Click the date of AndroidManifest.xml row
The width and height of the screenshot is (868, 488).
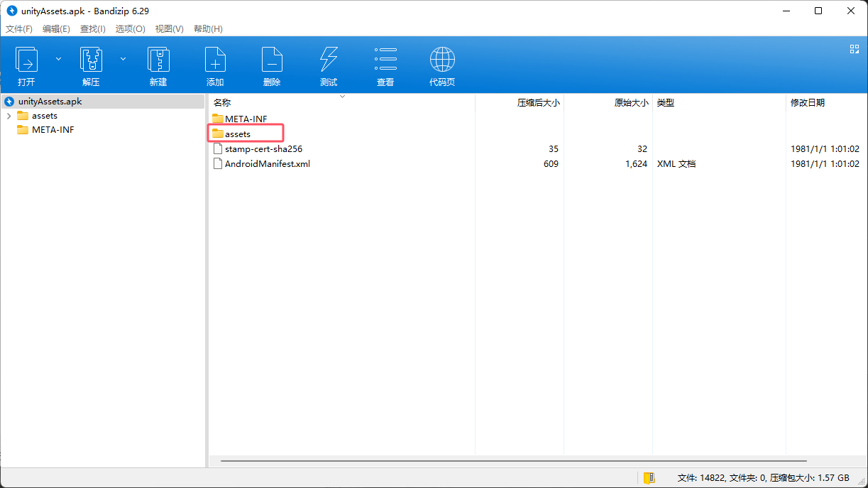(x=825, y=163)
